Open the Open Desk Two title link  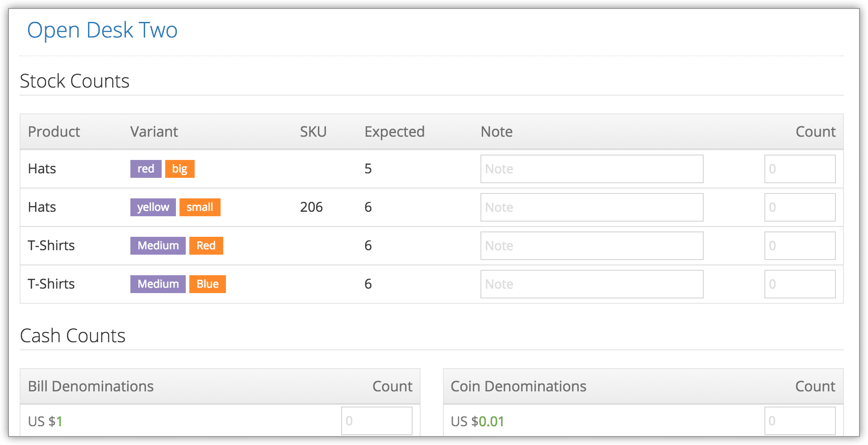coord(102,30)
